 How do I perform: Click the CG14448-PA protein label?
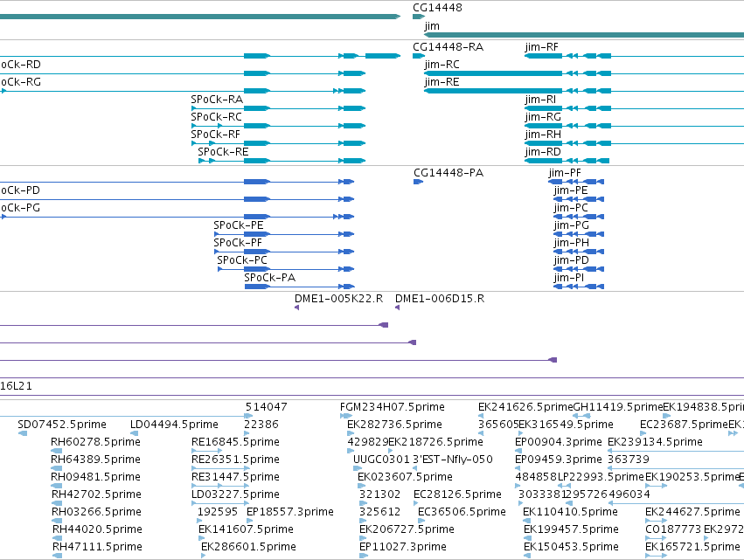[x=448, y=173]
